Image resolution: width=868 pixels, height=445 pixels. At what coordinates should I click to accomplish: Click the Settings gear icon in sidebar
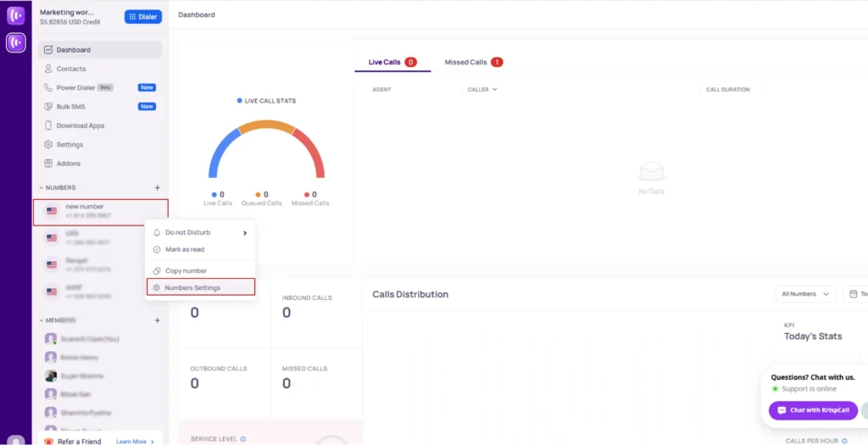(48, 144)
